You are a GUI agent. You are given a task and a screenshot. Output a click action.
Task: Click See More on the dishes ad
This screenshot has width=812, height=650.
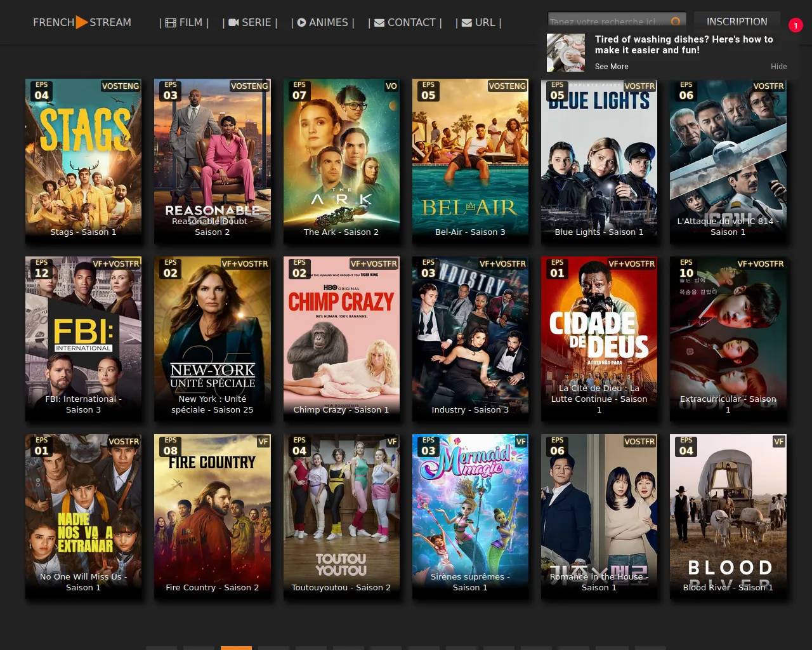pyautogui.click(x=612, y=67)
